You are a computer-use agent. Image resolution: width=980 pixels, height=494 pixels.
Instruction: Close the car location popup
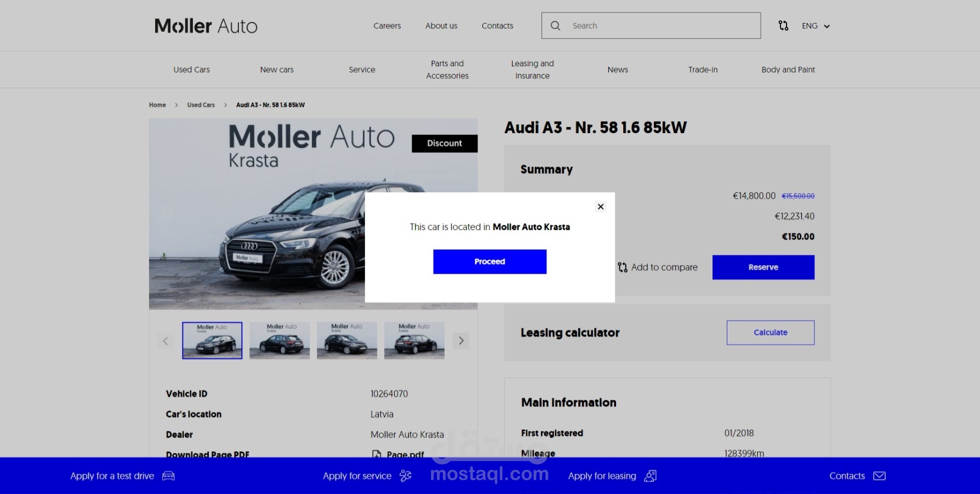[601, 206]
